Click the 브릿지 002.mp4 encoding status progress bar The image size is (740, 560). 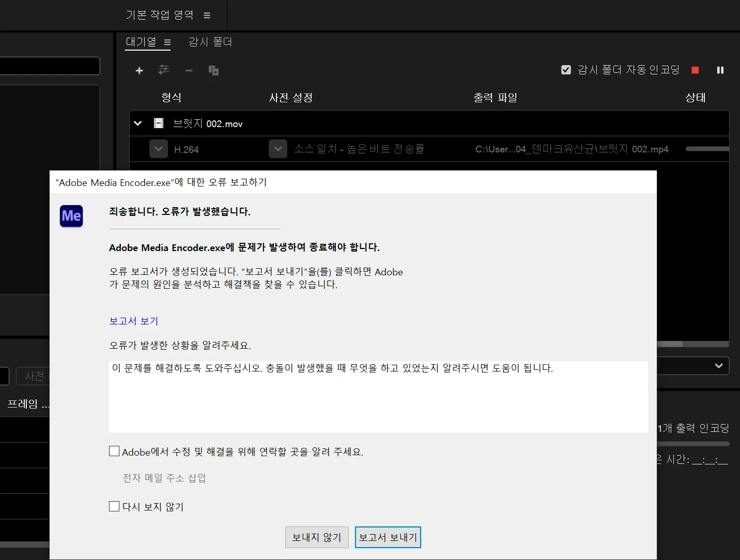[x=707, y=149]
